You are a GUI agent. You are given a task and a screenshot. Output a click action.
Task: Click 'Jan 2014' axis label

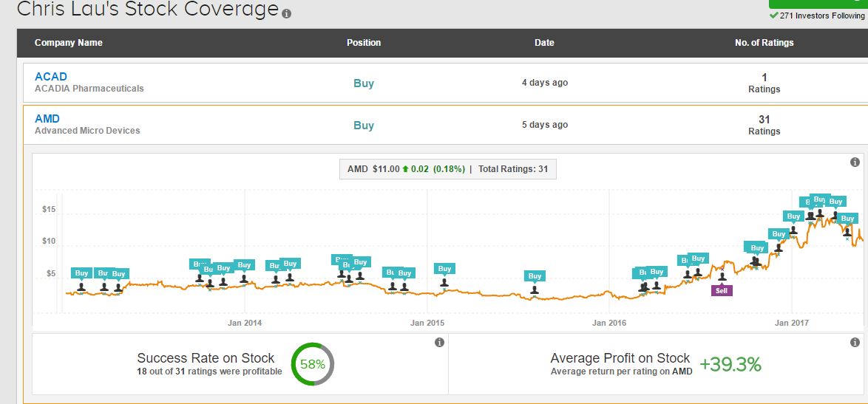pos(245,323)
